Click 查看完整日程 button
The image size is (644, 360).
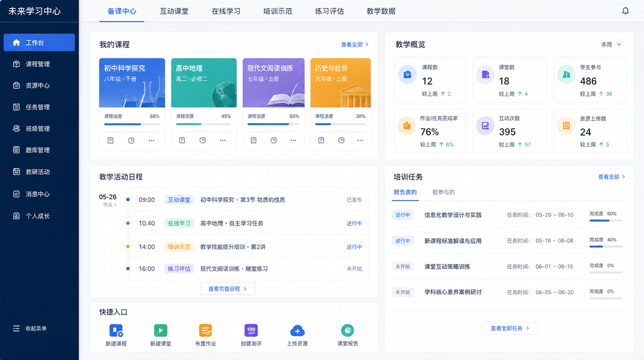[227, 289]
